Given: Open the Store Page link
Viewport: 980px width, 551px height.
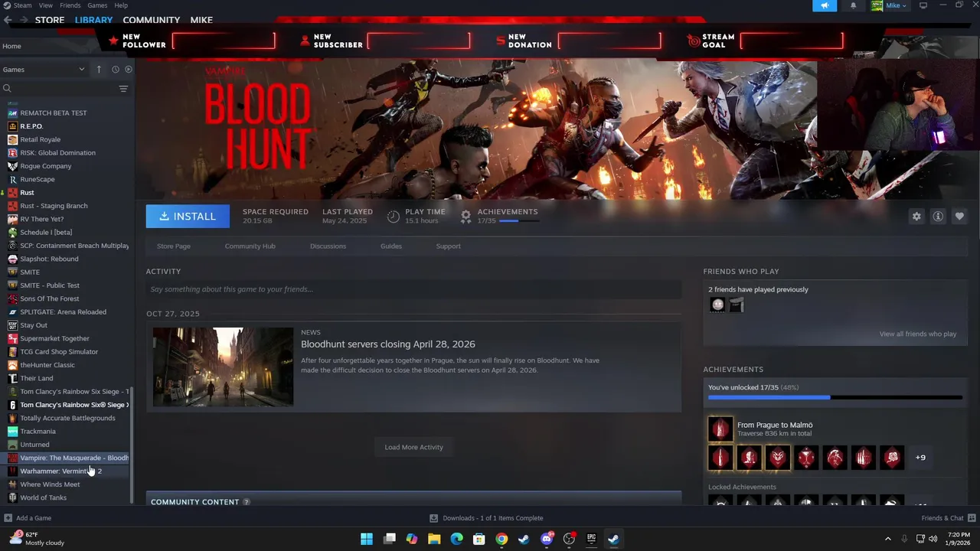Looking at the screenshot, I should tap(174, 246).
